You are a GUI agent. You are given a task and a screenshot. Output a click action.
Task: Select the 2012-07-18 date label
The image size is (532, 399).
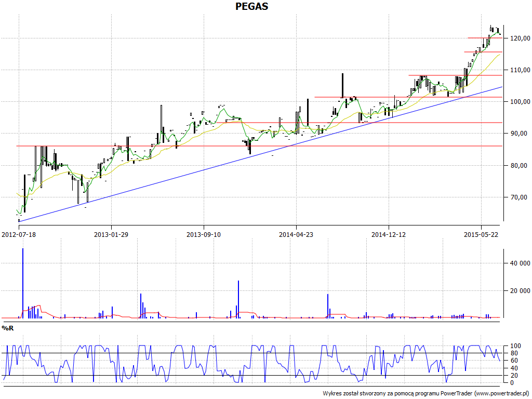19,234
